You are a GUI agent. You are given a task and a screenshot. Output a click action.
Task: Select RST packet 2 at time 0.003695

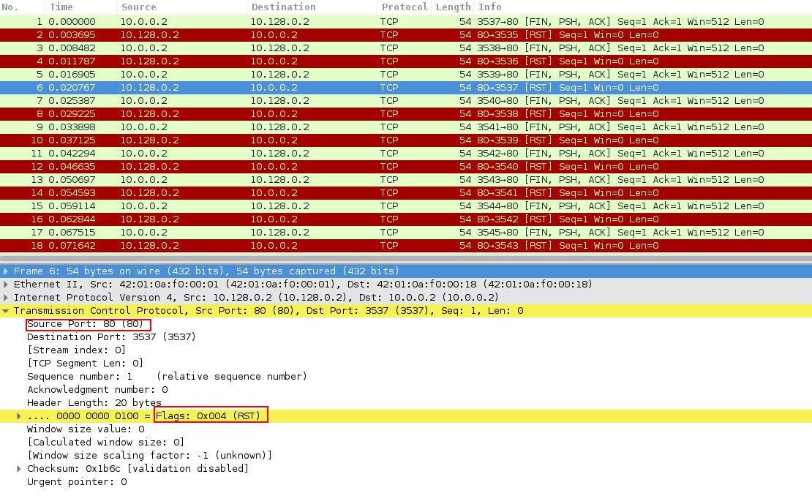[x=406, y=34]
